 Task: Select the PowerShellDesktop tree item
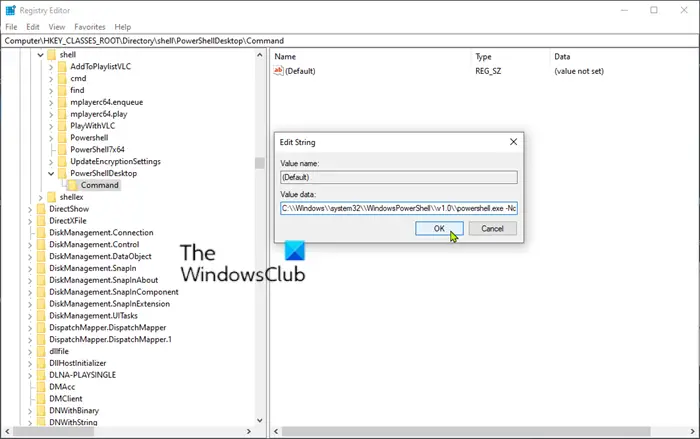104,173
